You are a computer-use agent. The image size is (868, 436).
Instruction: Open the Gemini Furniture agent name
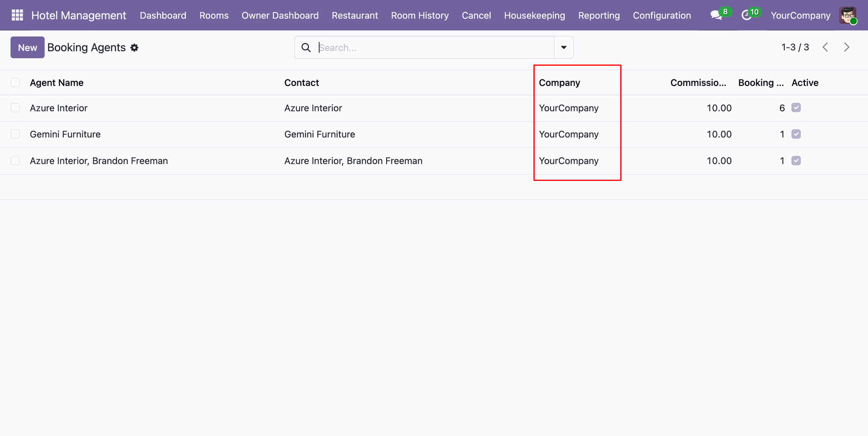[65, 134]
